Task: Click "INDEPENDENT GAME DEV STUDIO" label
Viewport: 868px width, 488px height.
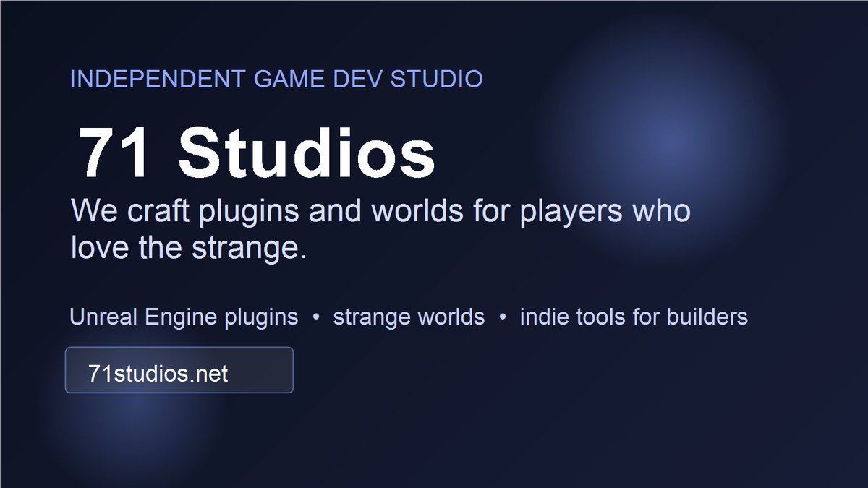Action: [276, 79]
